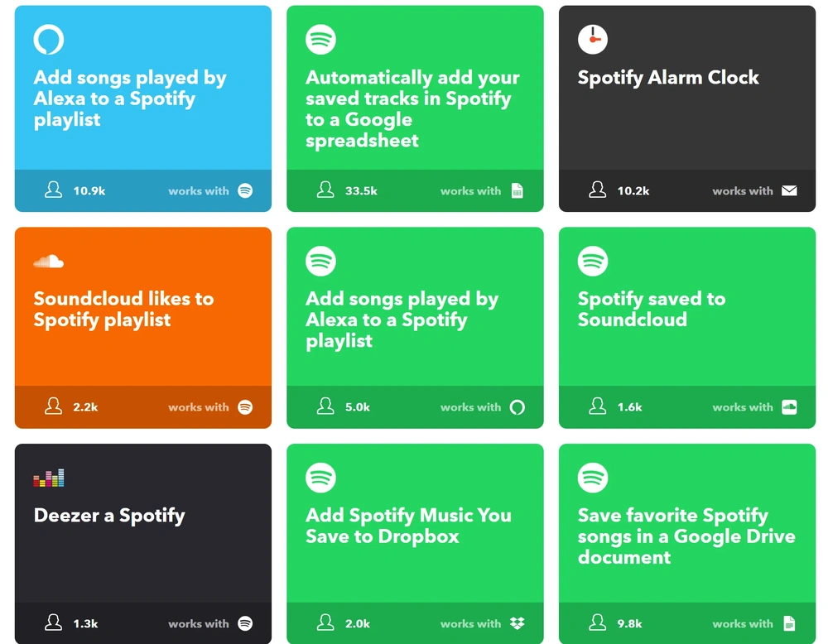Open Deezer a Spotify applet title
This screenshot has width=828, height=644.
pyautogui.click(x=109, y=516)
